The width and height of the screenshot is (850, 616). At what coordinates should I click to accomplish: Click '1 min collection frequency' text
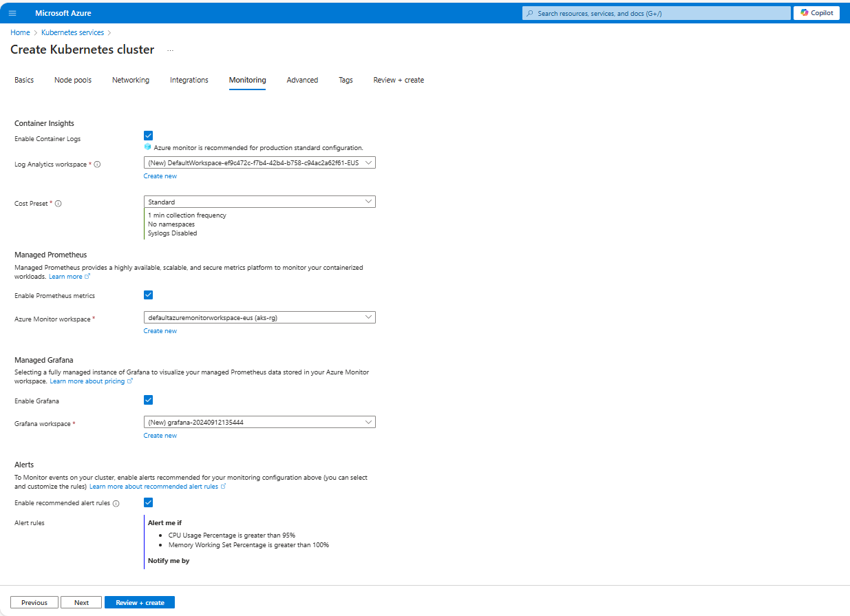tap(187, 215)
